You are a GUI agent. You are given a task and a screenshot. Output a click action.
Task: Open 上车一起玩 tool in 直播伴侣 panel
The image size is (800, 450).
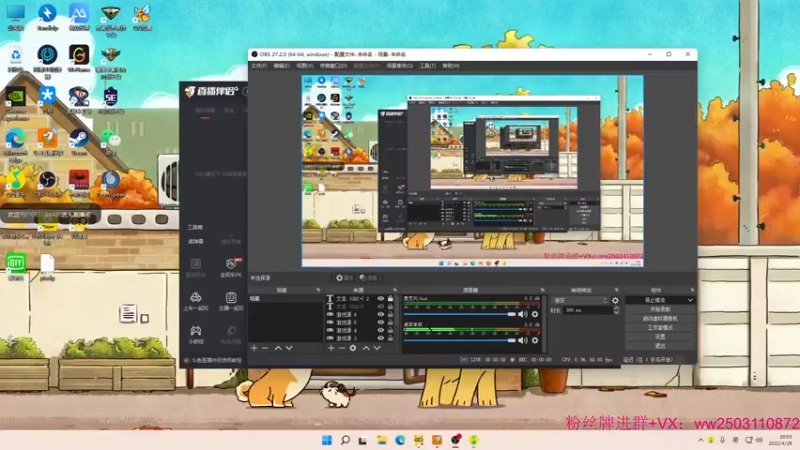point(196,301)
